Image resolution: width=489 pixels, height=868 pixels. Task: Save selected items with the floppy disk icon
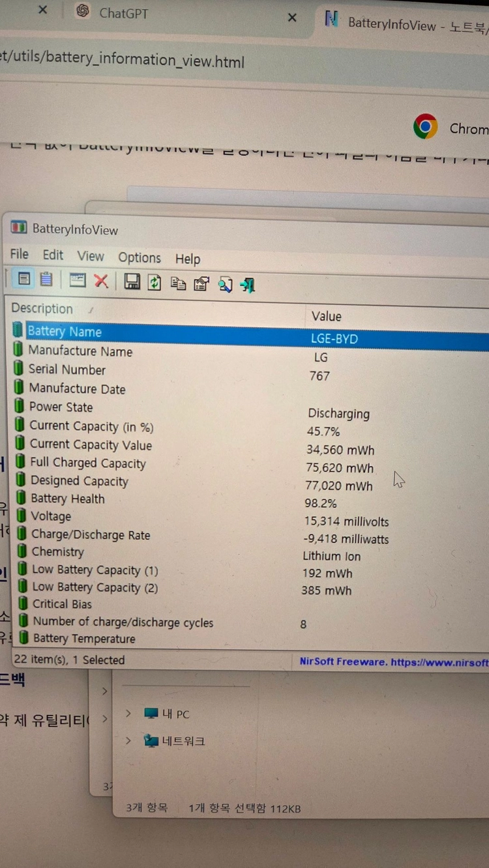pyautogui.click(x=132, y=282)
